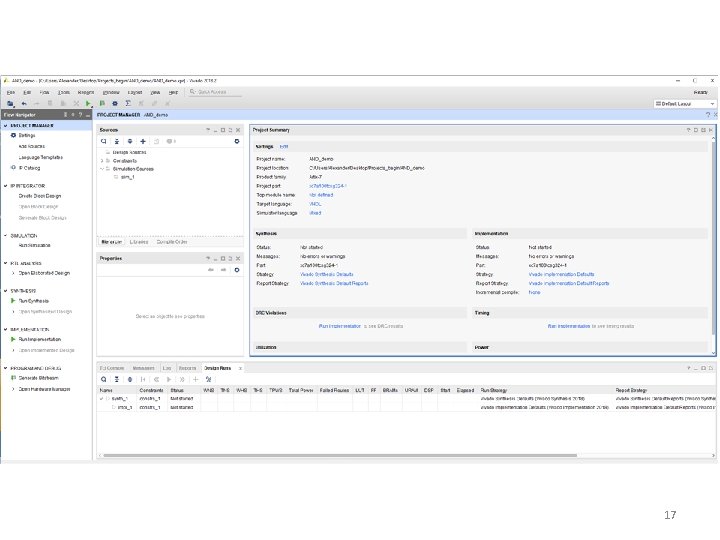This screenshot has width=720, height=540.
Task: Click Run Implementation in Flow Navigator
Action: [x=39, y=340]
